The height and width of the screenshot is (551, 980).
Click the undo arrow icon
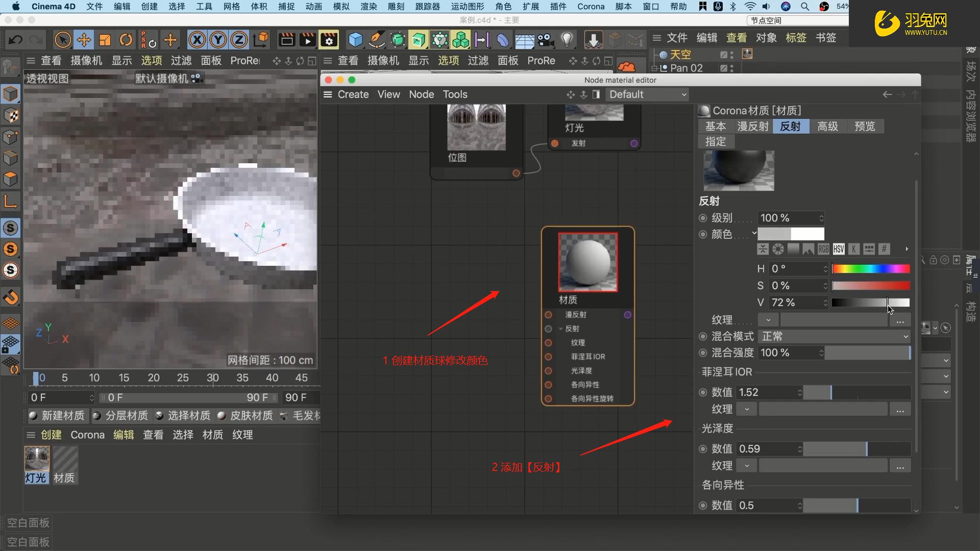(15, 40)
